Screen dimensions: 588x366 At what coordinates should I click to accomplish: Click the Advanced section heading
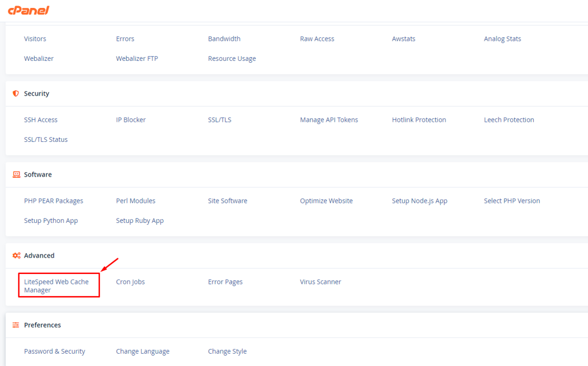click(x=39, y=255)
